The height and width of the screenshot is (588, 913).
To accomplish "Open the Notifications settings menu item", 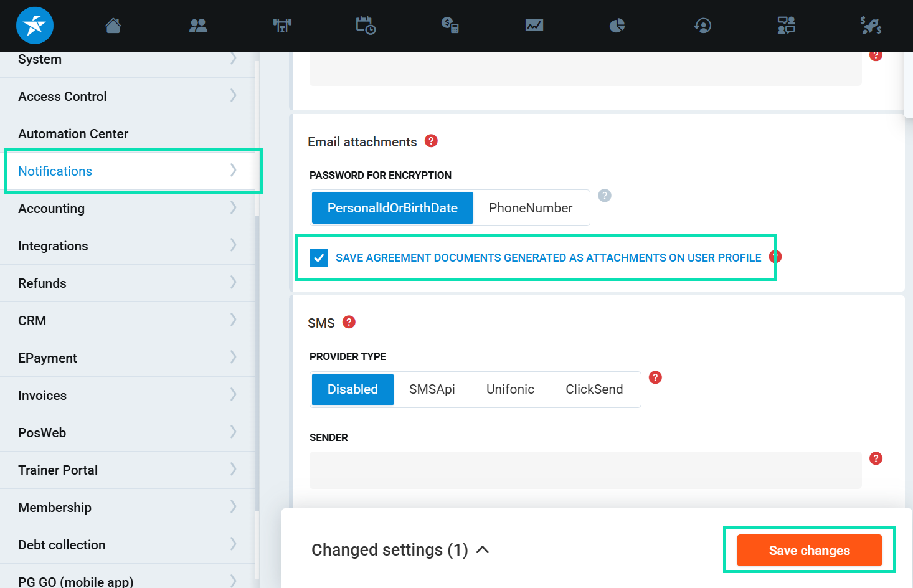I will [x=55, y=171].
